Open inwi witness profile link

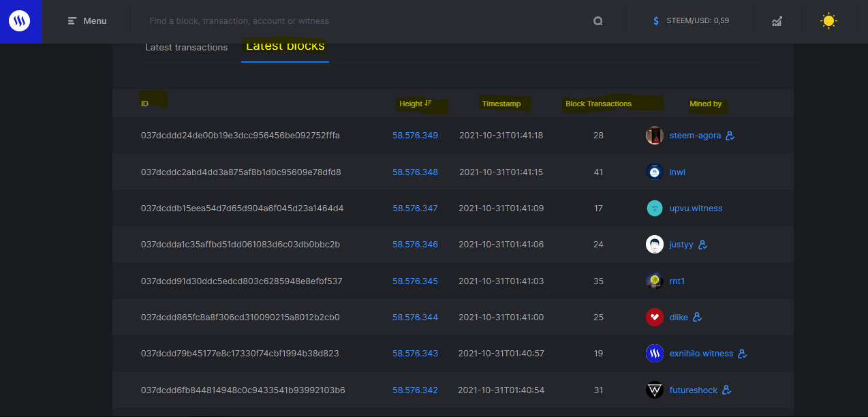(677, 172)
